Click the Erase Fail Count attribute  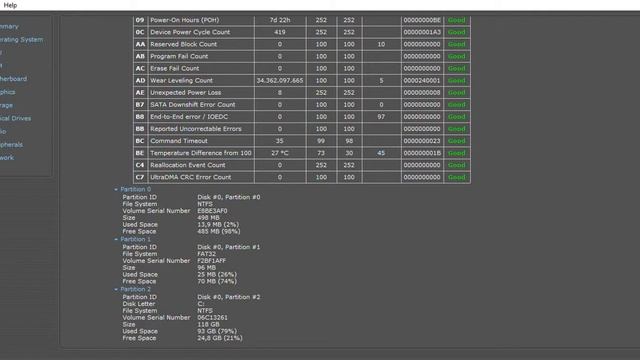point(174,68)
